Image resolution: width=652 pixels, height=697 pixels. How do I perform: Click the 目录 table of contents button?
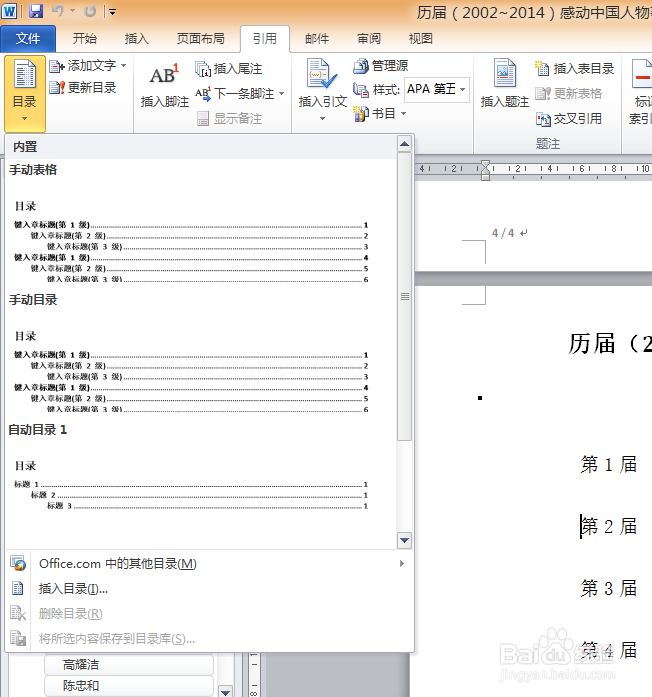(x=25, y=93)
